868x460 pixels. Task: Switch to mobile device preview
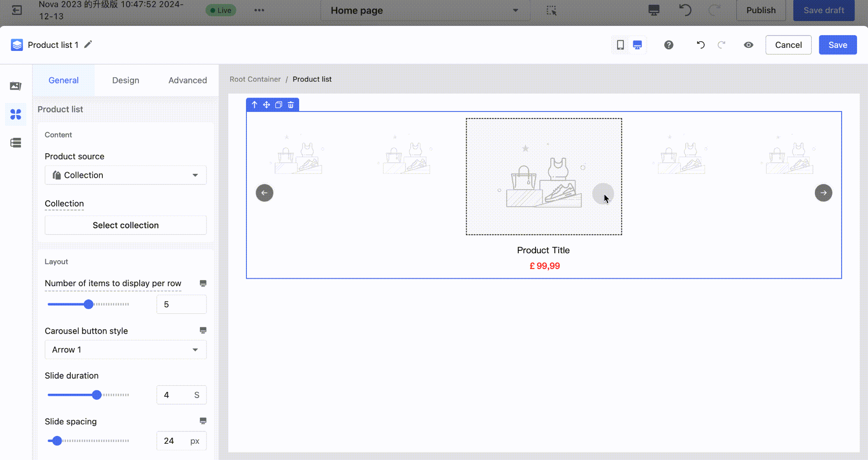tap(620, 45)
